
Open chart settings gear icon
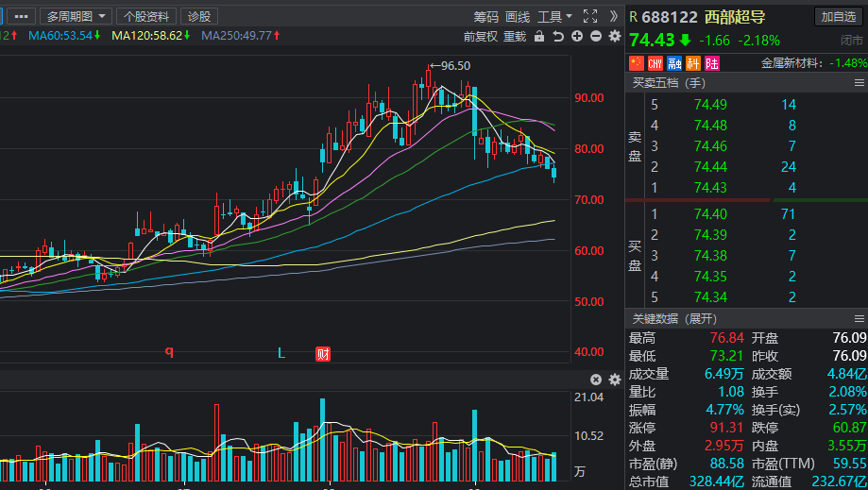614,36
